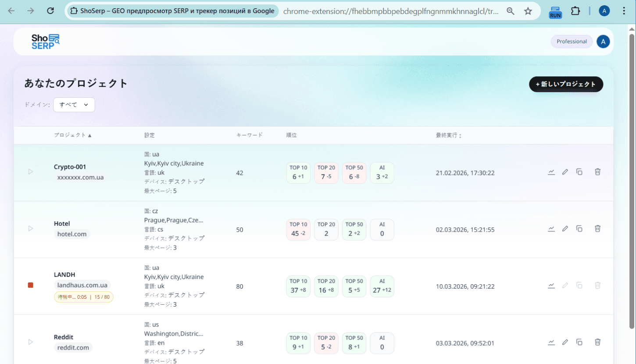
Task: Click Hotel TOP 50 badge
Action: (x=354, y=229)
